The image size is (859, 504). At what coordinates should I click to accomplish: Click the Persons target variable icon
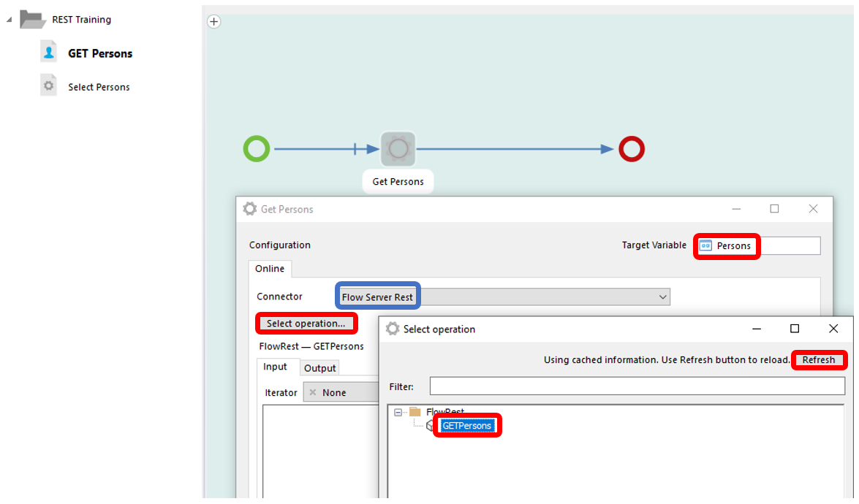[x=705, y=246]
